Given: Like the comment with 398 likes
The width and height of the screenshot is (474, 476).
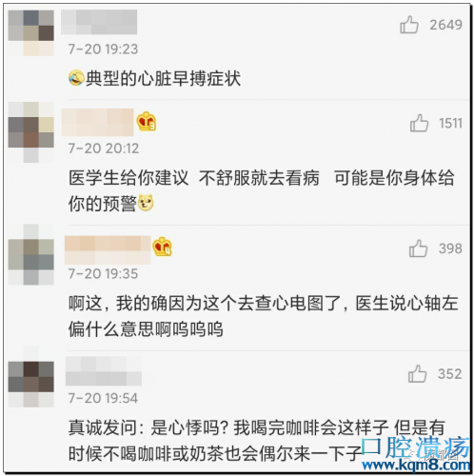Looking at the screenshot, I should [419, 248].
